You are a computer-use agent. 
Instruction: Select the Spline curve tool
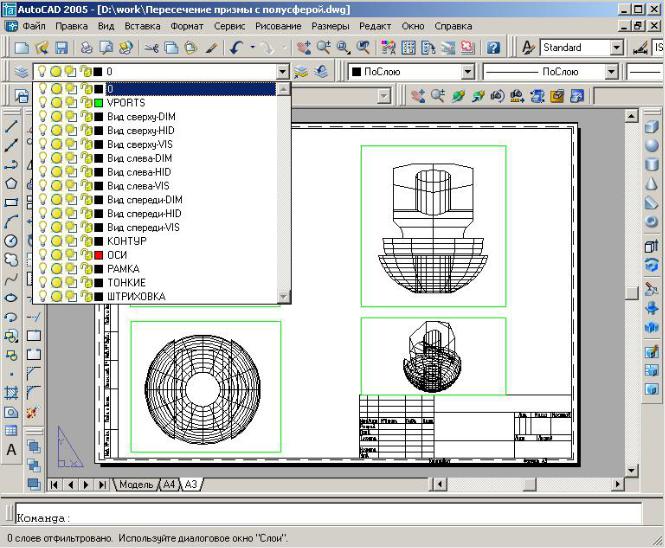point(11,279)
